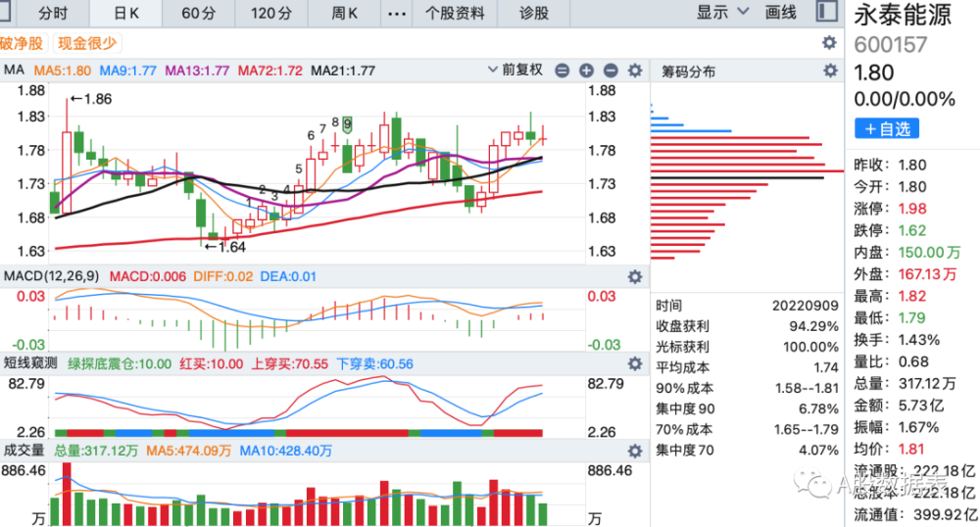The image size is (980, 527).
Task: Select the 画线 drawing tool
Action: (781, 12)
